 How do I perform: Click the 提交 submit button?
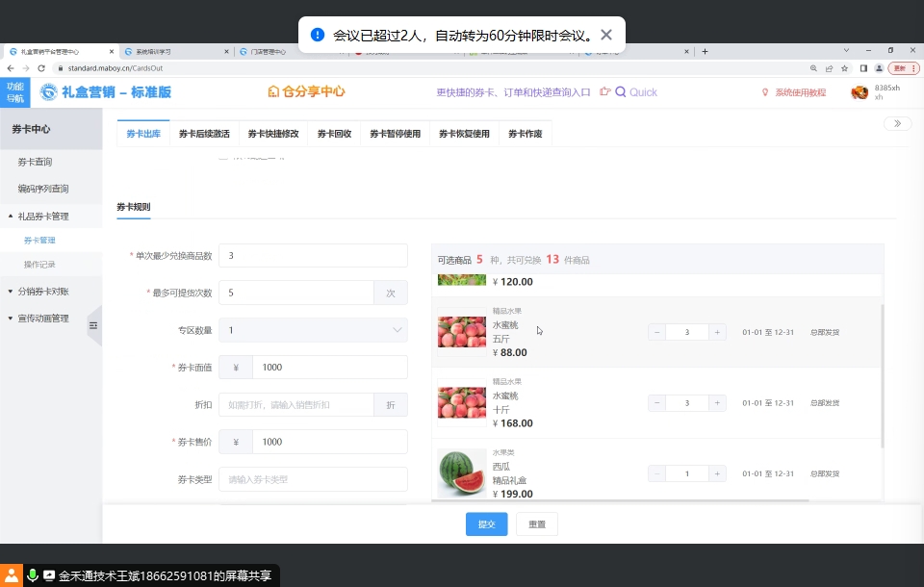click(x=486, y=524)
